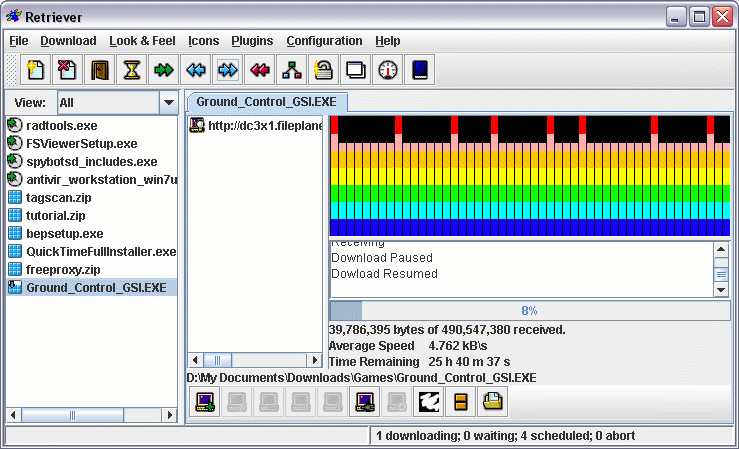
Task: Select Ground_Control_GSI.EXE in download list
Action: coord(92,287)
